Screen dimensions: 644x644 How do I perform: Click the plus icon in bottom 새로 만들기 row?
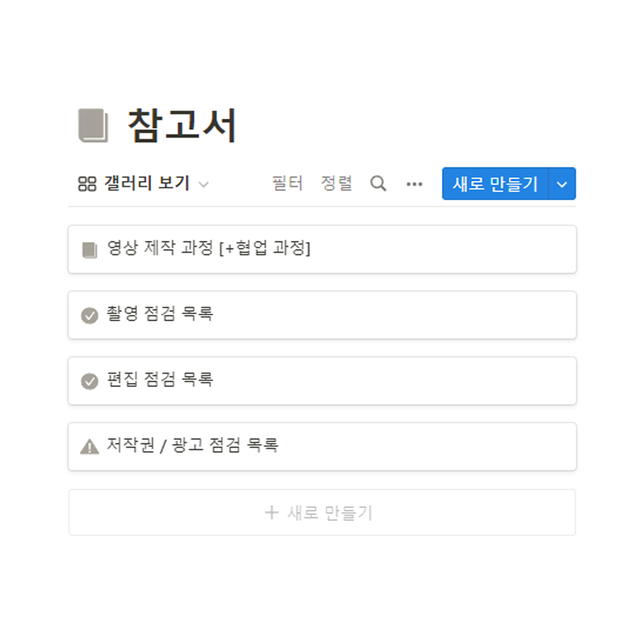[x=272, y=512]
